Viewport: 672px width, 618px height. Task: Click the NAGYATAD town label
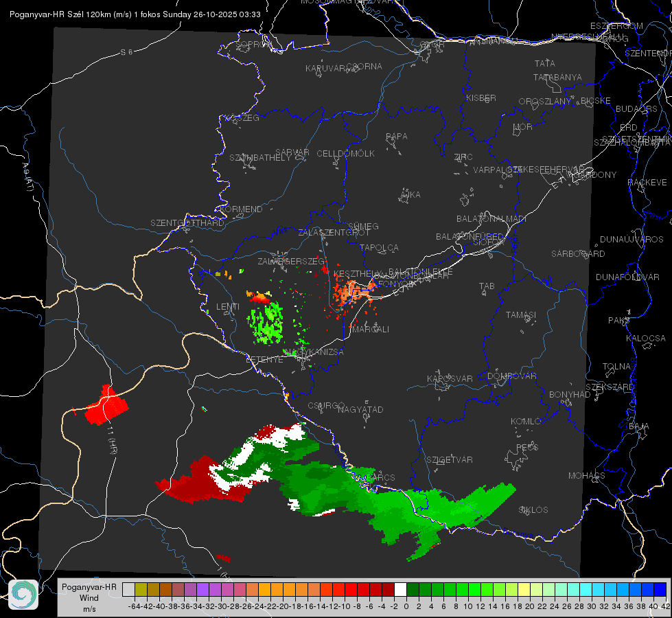pos(360,409)
